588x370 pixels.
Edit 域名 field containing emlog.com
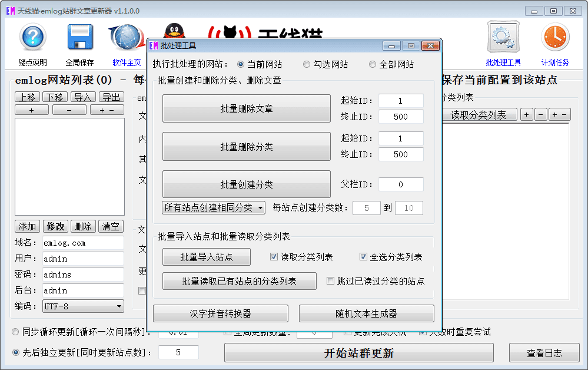[83, 243]
